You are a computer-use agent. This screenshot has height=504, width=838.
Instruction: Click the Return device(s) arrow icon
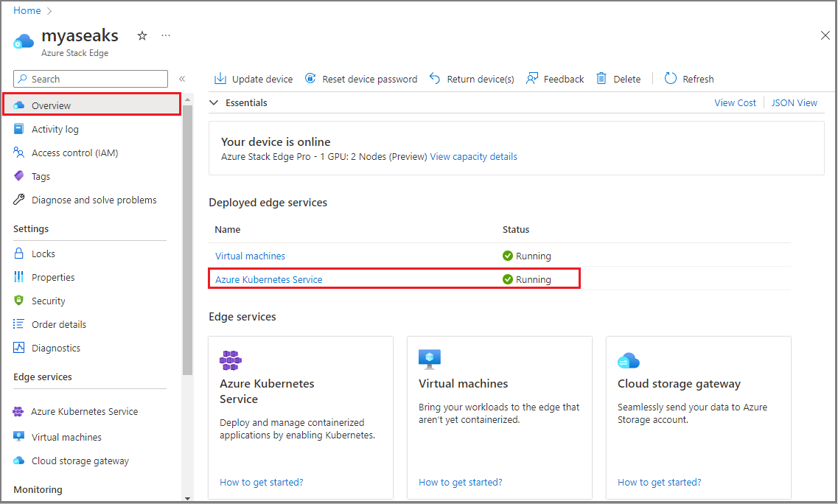(434, 78)
